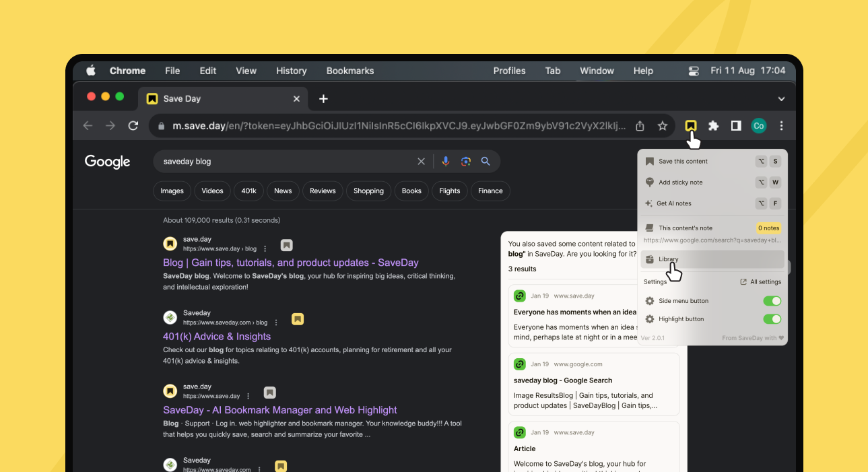Open This content's note entry
Image resolution: width=868 pixels, height=472 pixels.
tap(712, 228)
